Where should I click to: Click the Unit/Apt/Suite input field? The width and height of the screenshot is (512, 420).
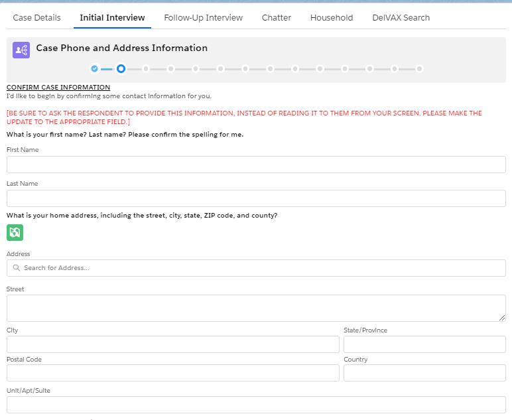coord(256,405)
